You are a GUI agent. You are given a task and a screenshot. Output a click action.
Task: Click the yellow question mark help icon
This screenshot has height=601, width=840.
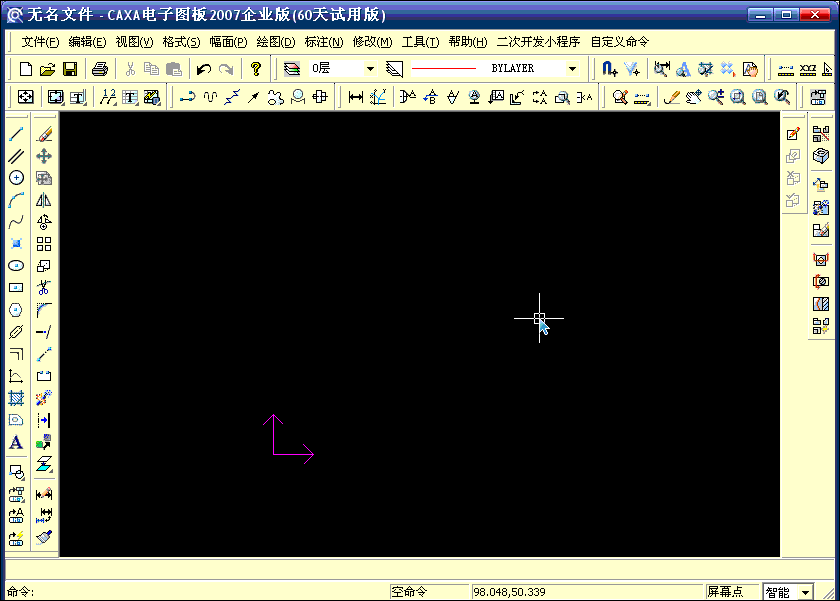[256, 69]
